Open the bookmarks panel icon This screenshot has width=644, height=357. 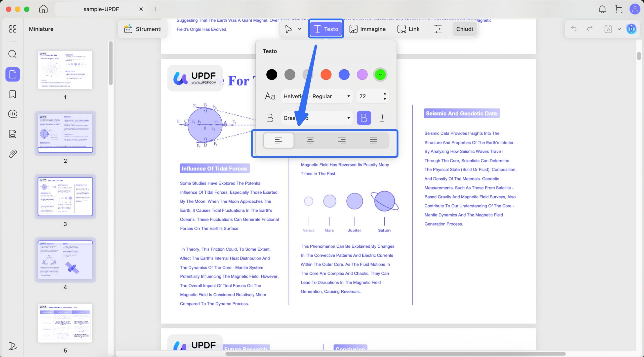[x=12, y=94]
